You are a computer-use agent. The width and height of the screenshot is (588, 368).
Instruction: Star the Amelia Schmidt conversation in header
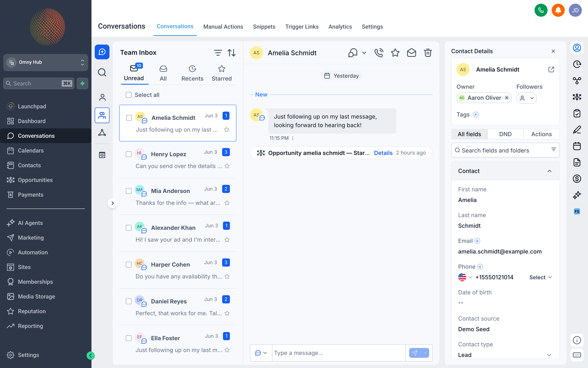[x=395, y=53]
